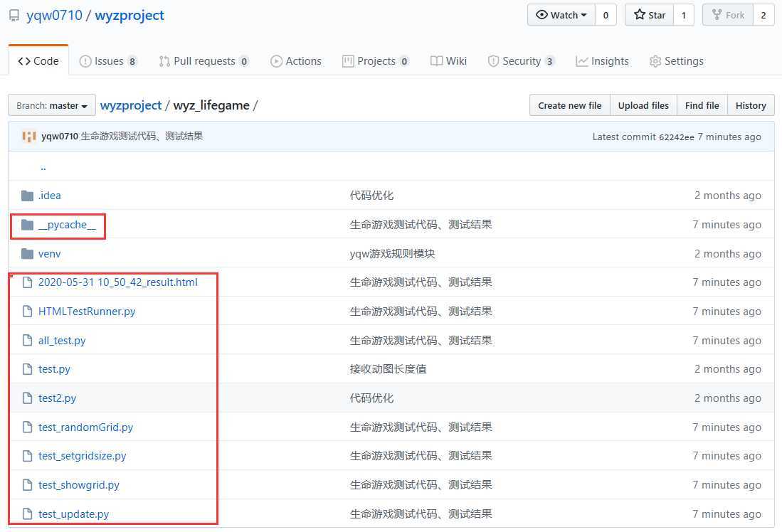View the Insights tab
The height and width of the screenshot is (532, 782).
coord(603,61)
